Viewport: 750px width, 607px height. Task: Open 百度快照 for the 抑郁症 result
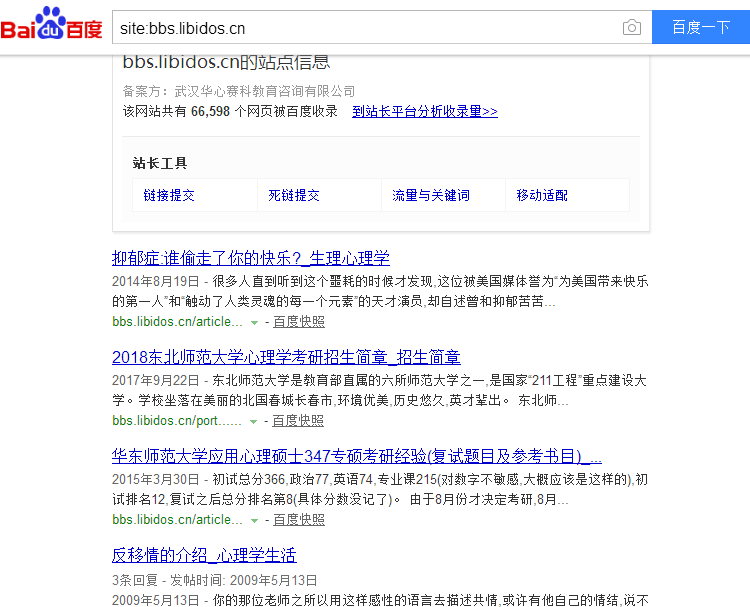click(x=299, y=322)
